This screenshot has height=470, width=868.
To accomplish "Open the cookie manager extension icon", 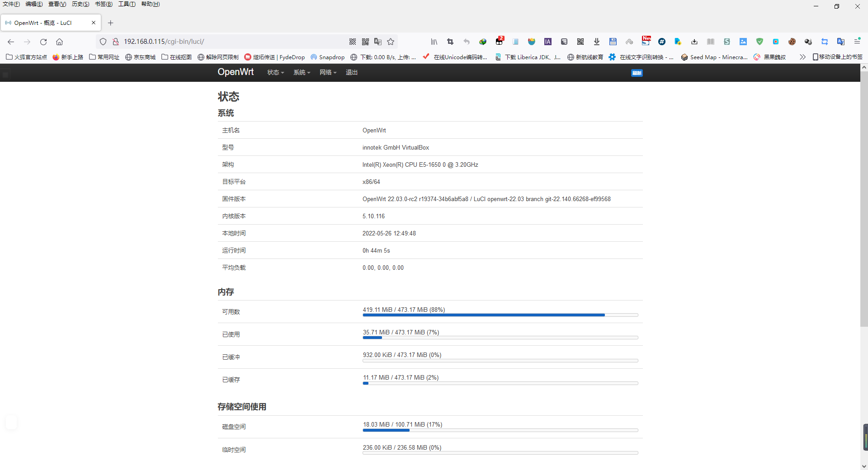I will coord(792,42).
